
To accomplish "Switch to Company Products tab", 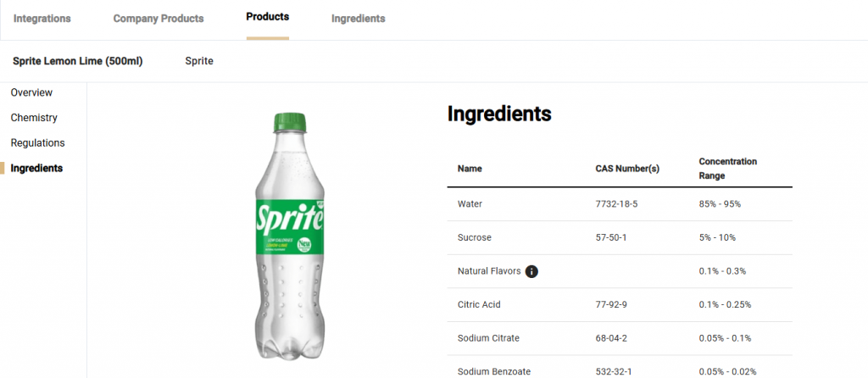I will point(159,19).
